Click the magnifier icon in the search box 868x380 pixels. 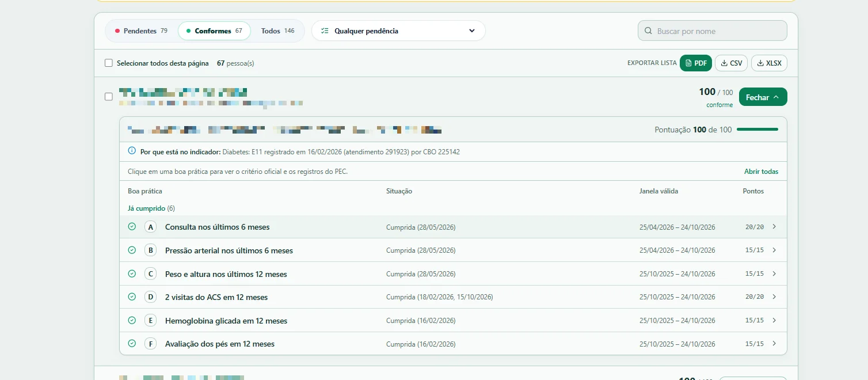pyautogui.click(x=648, y=31)
